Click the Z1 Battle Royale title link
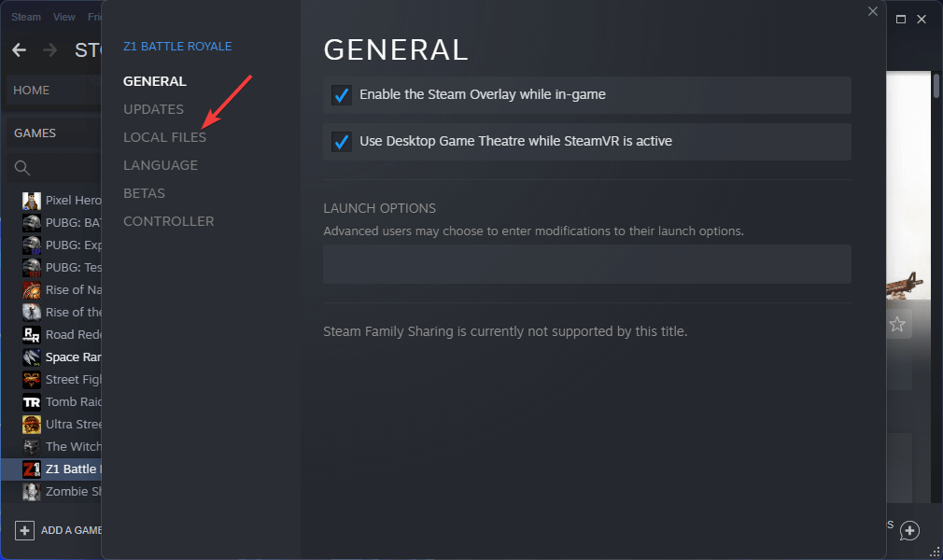 coord(177,47)
